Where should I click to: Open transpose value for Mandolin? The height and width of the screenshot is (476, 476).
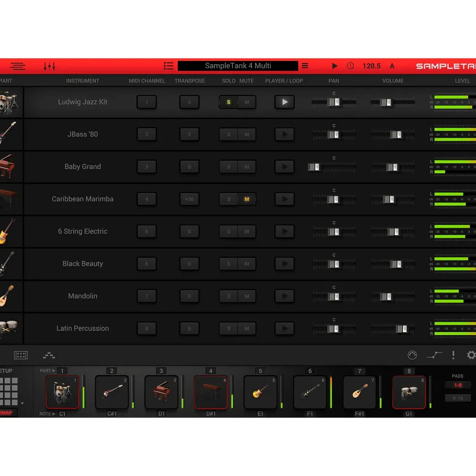[189, 296]
